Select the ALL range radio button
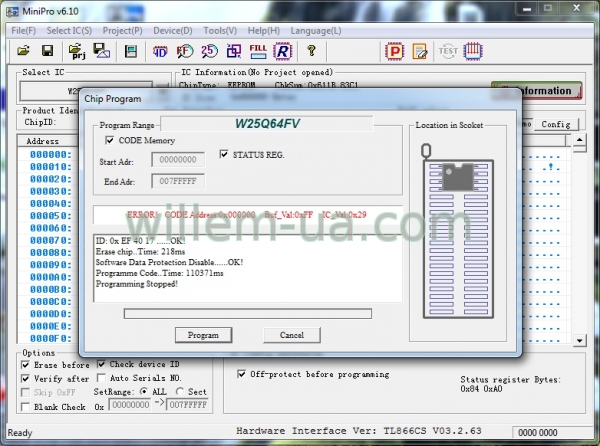Viewport: 600px width, 446px height. coord(143,391)
